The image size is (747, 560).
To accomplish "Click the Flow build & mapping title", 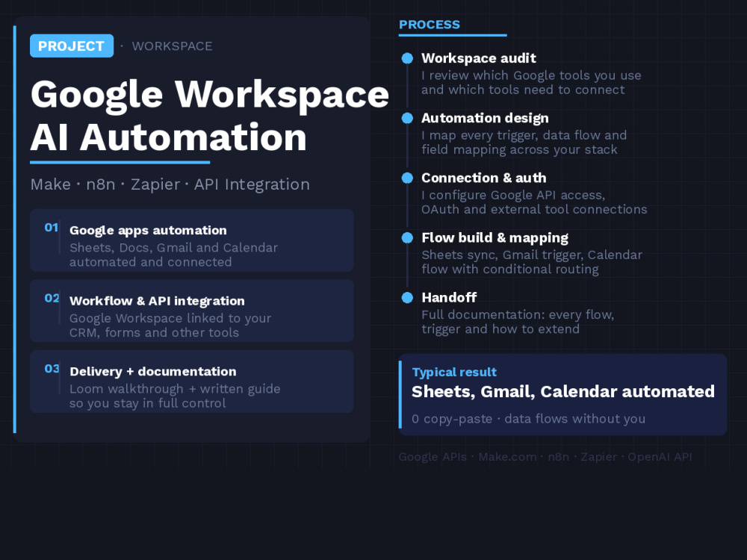I will (x=495, y=237).
